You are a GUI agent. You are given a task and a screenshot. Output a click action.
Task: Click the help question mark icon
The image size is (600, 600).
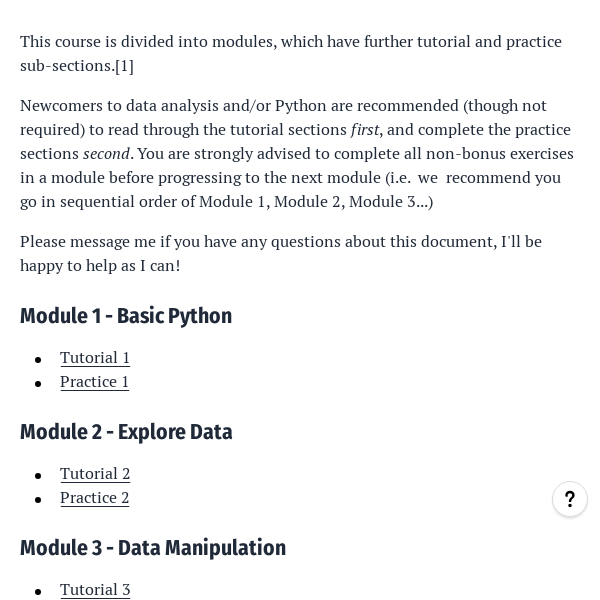coord(570,499)
